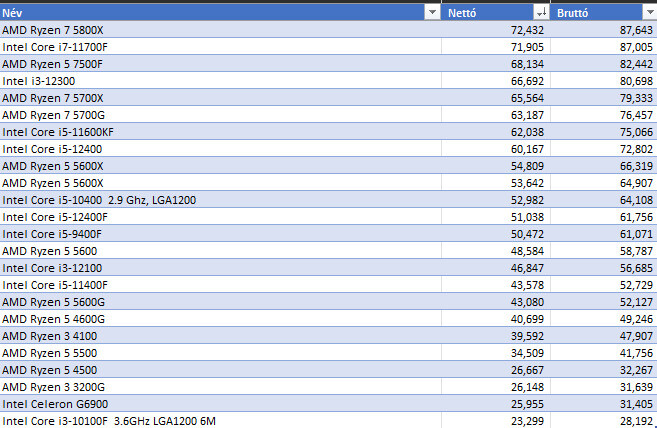657x428 pixels.
Task: Click the Nettó value 68,134
Action: [x=527, y=64]
